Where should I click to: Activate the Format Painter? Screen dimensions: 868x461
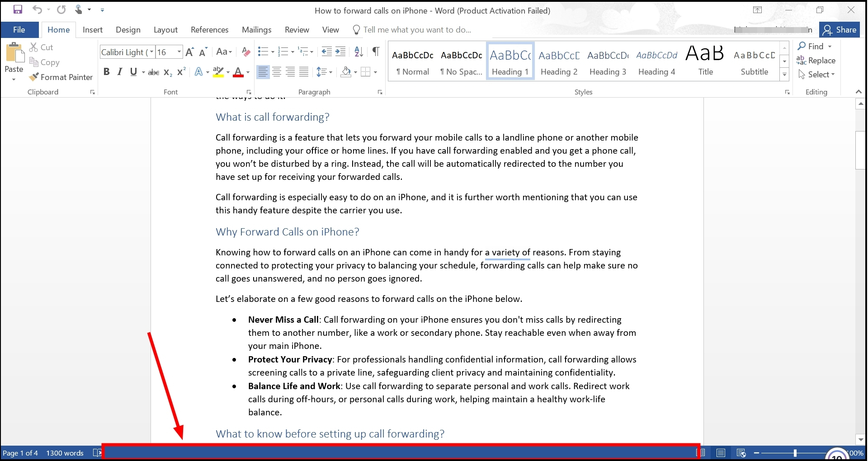coord(61,77)
